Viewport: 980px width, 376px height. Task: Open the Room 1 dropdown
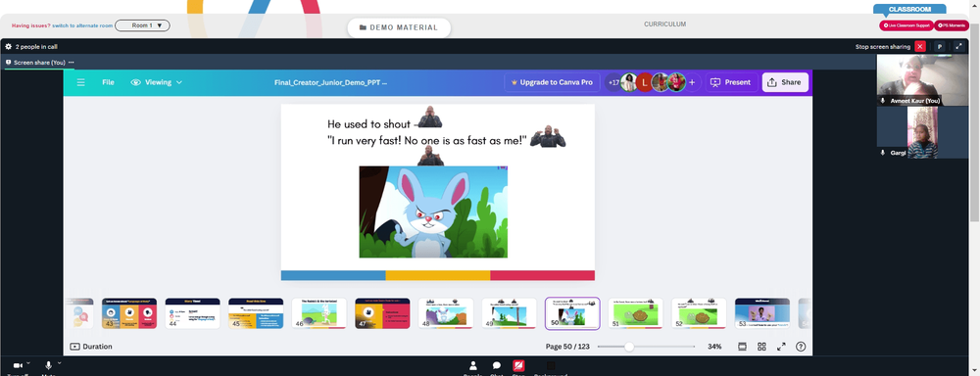142,25
